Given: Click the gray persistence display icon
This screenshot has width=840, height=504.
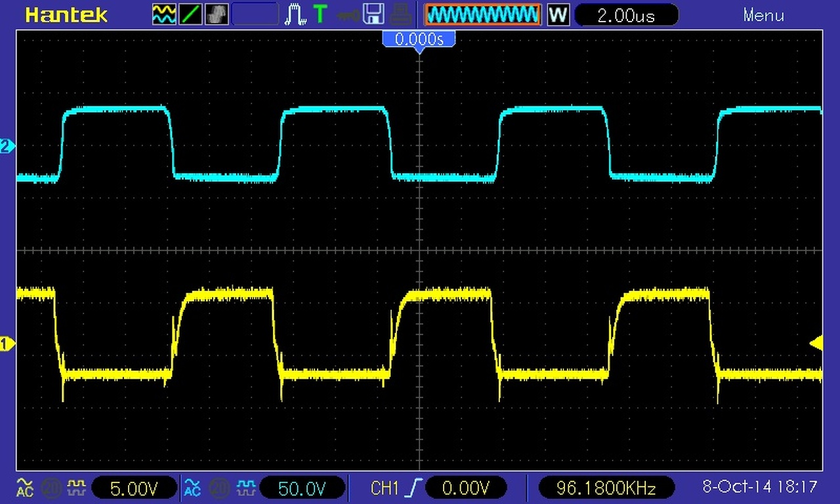Looking at the screenshot, I should 217,14.
